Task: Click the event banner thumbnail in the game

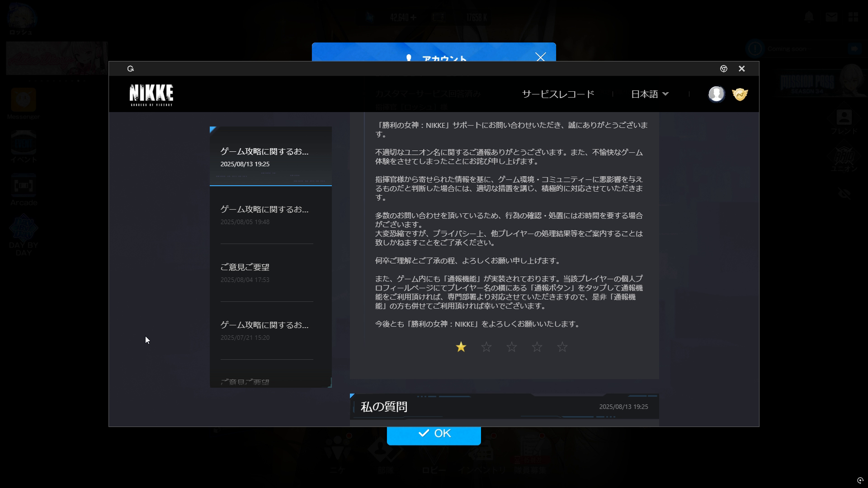Action: (57, 58)
